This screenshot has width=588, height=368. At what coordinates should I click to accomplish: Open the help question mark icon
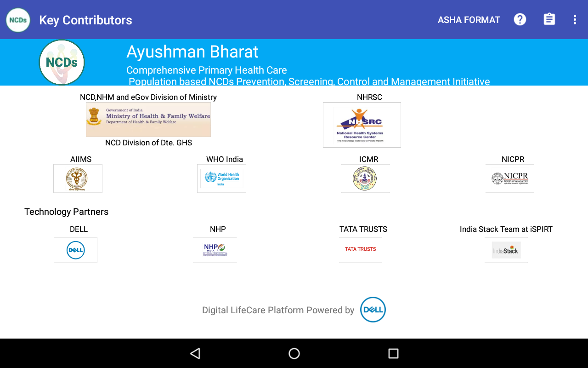coord(520,19)
